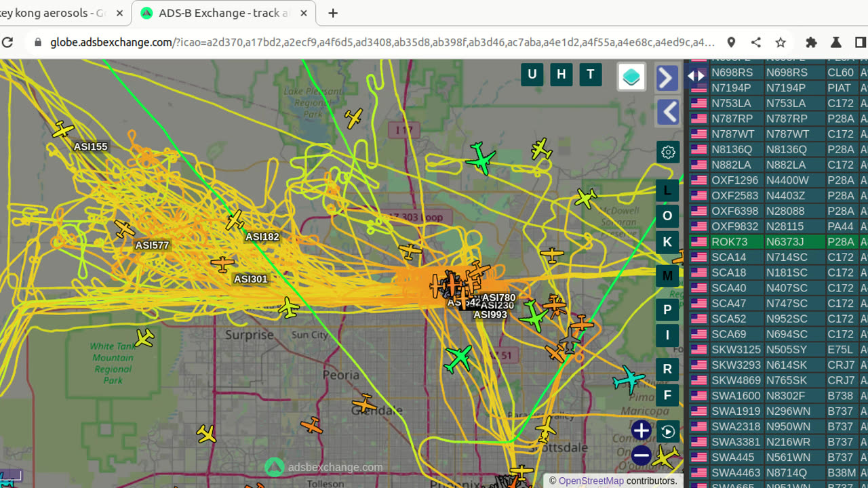Click the ASI780 label on map

pos(498,298)
